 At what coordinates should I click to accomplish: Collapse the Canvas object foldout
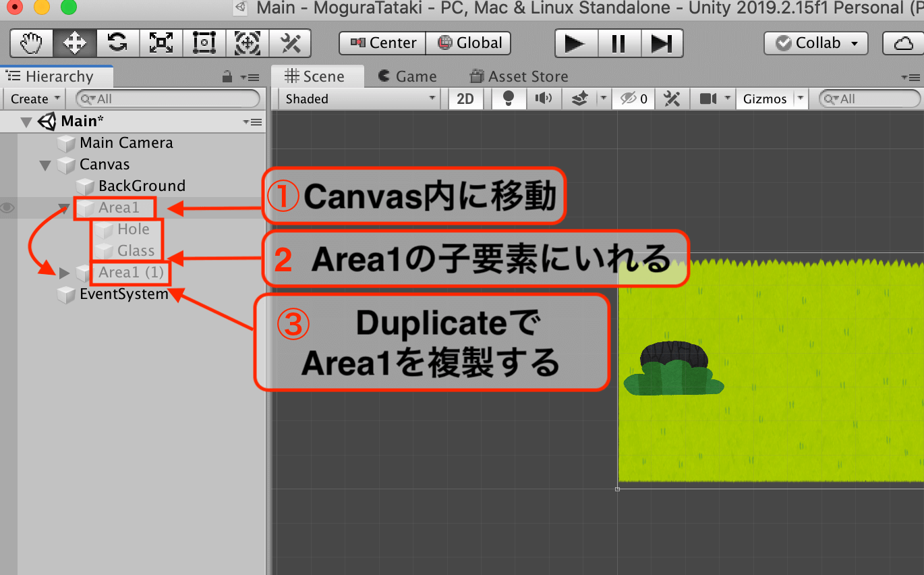pos(45,165)
